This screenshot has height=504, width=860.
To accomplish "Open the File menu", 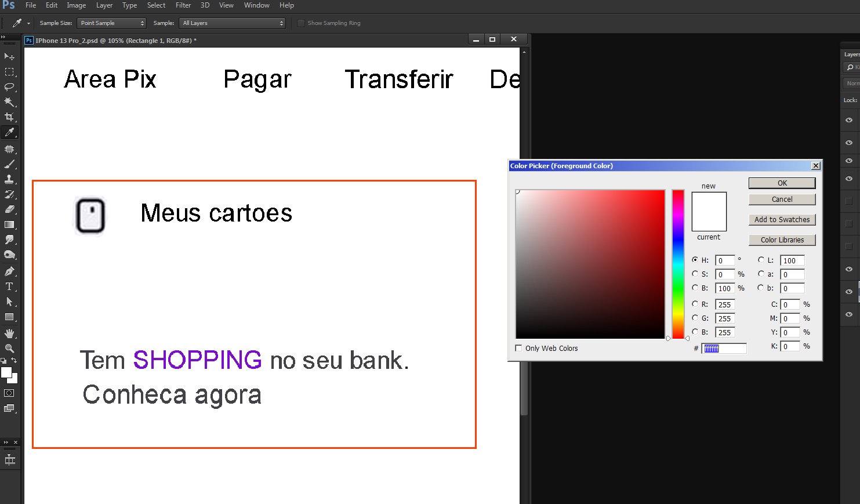I will [x=31, y=5].
